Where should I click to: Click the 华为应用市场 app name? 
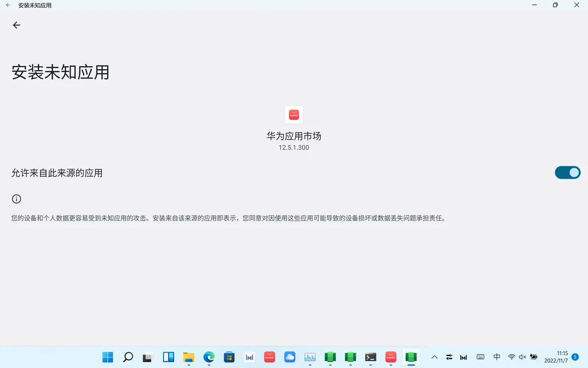[294, 136]
